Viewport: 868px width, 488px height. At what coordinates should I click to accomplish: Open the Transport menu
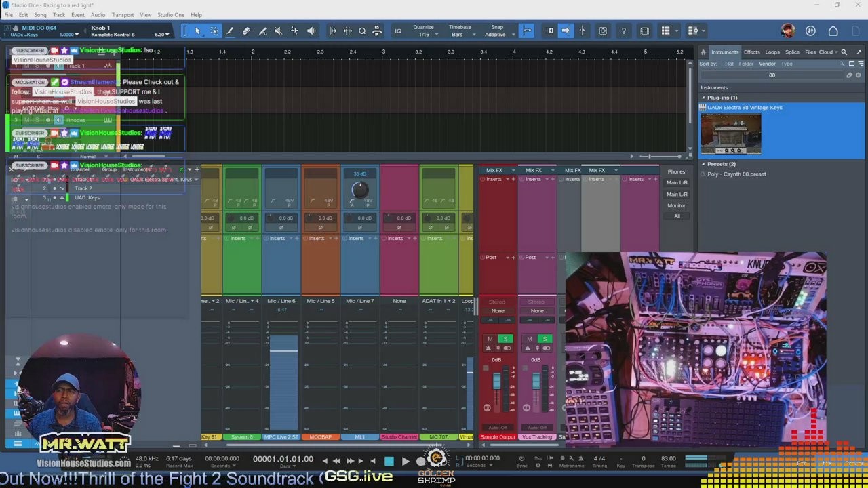[123, 15]
